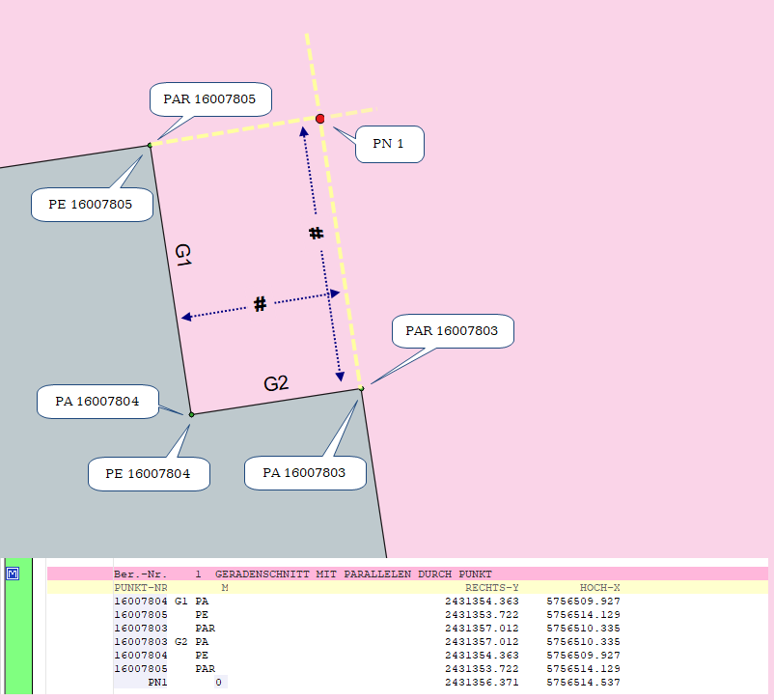
Task: Click HOCH-X value 5756514.537
Action: 584,683
